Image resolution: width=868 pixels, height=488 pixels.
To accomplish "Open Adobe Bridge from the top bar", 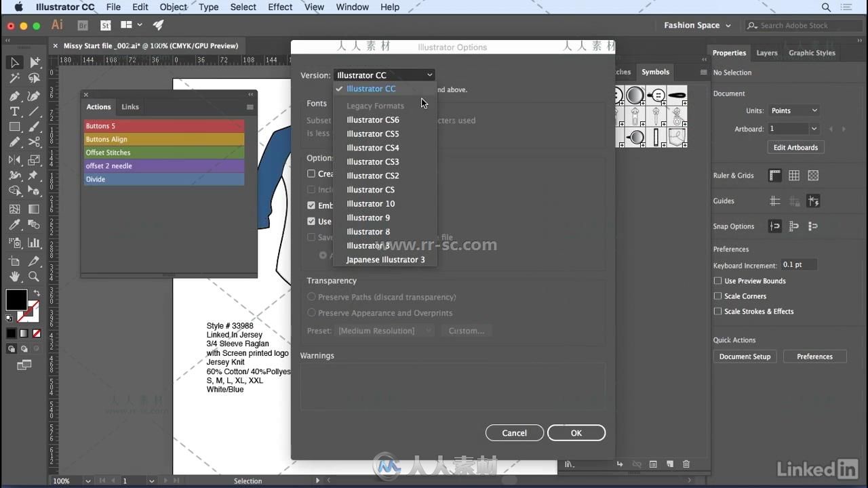I will (x=83, y=25).
